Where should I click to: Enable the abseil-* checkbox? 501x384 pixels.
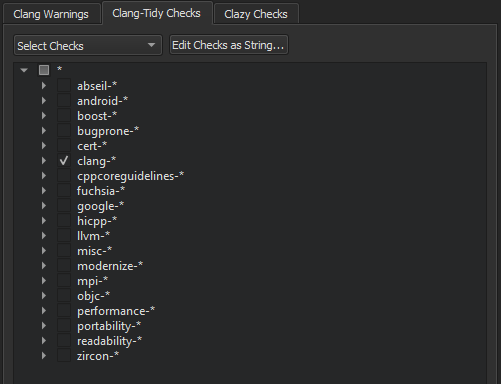[64, 86]
